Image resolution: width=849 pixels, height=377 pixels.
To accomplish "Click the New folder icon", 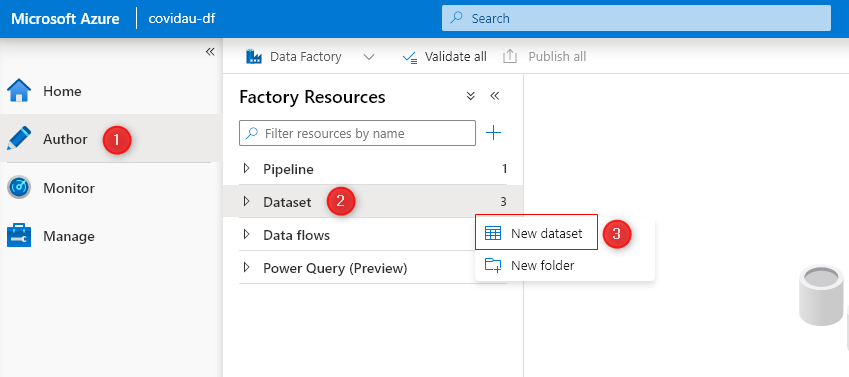I will click(x=493, y=265).
